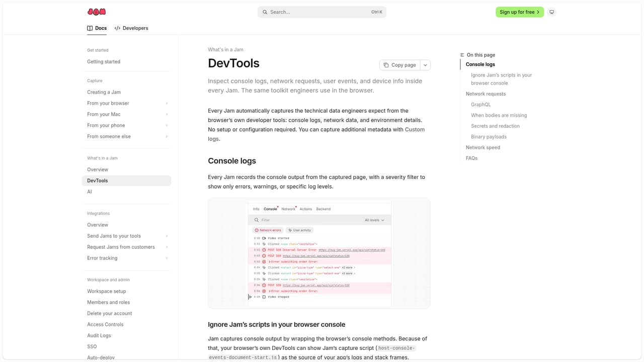Open Overview under Integrations
This screenshot has width=644, height=362.
(x=127, y=225)
